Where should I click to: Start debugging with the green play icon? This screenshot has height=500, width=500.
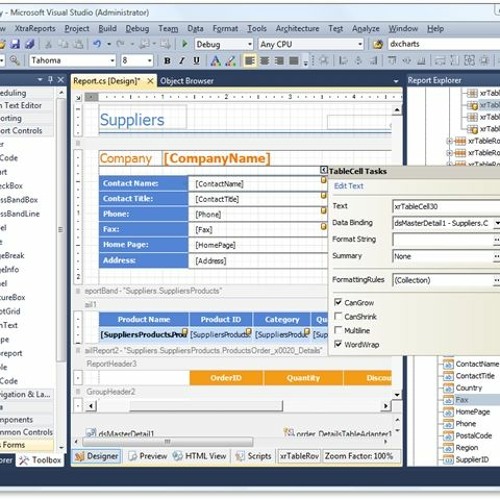(x=184, y=44)
